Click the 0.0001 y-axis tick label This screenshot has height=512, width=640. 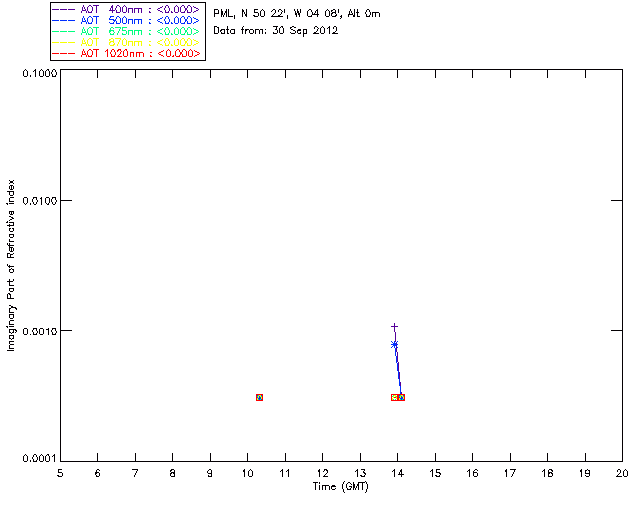(40, 459)
